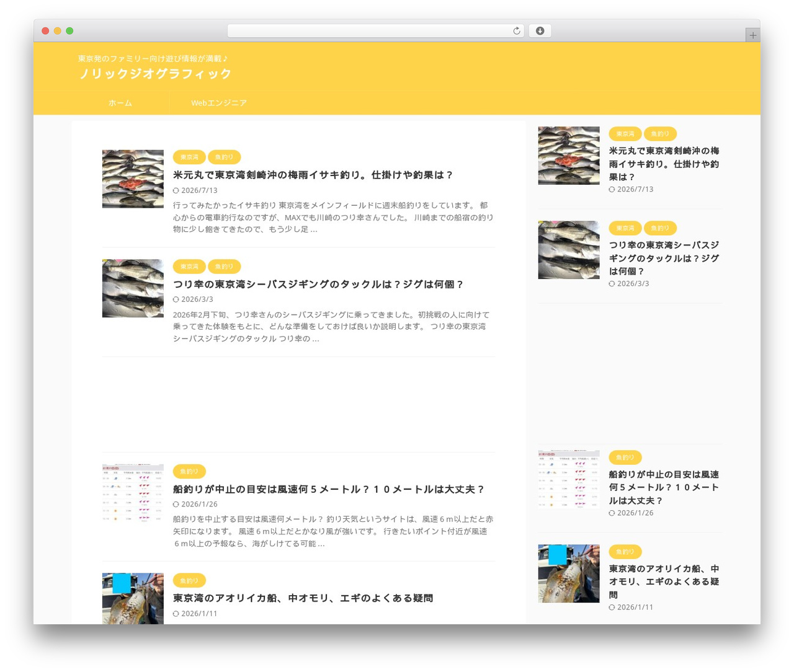Screen dimensions: 794x672
Task: Click sidebar squid thumbnail for アオリイカ船 article
Action: coord(569,573)
